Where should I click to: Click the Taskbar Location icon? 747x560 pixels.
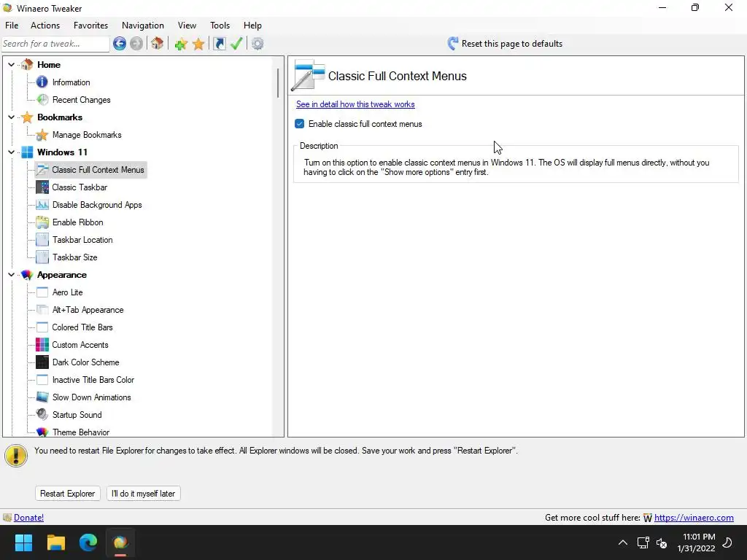(x=42, y=239)
